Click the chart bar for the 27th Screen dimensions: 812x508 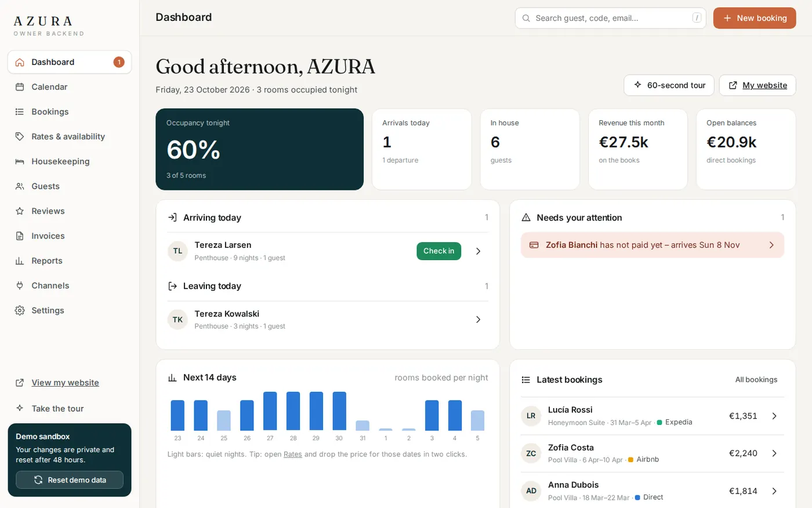pyautogui.click(x=270, y=411)
